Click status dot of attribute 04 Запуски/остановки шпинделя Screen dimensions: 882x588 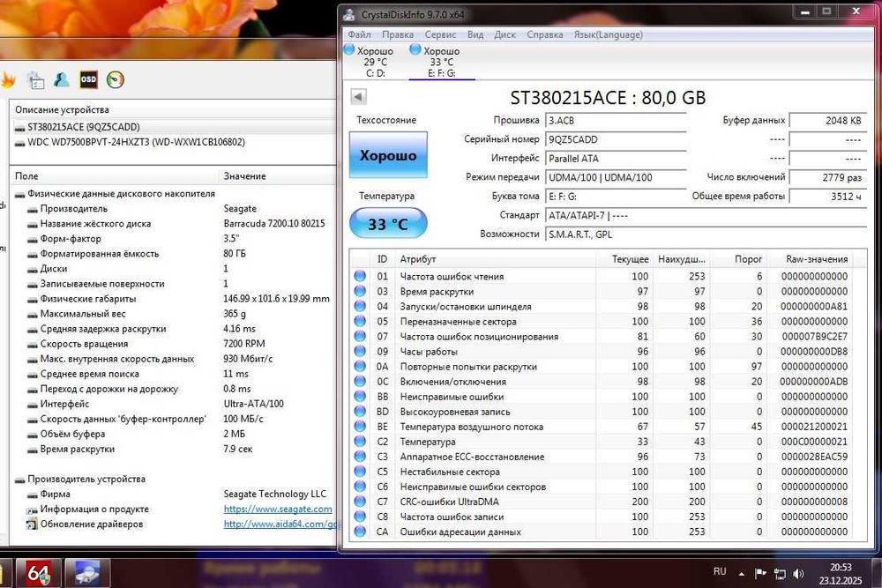[x=360, y=307]
